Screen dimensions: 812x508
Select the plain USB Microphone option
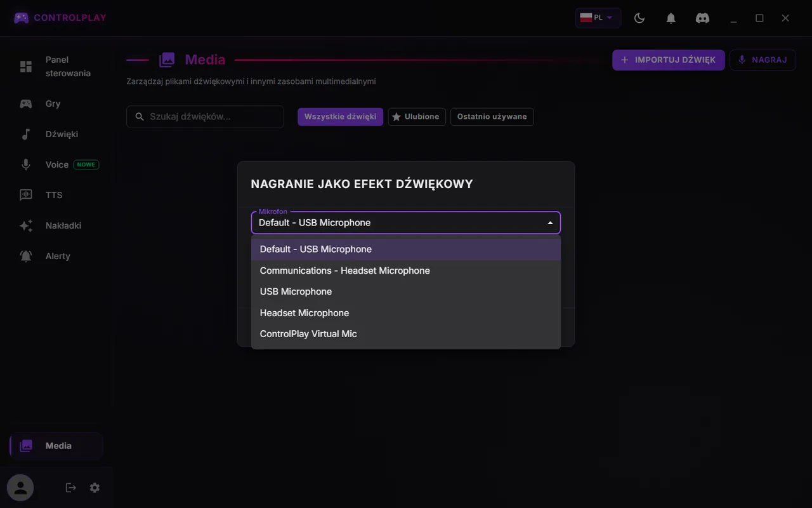click(406, 291)
